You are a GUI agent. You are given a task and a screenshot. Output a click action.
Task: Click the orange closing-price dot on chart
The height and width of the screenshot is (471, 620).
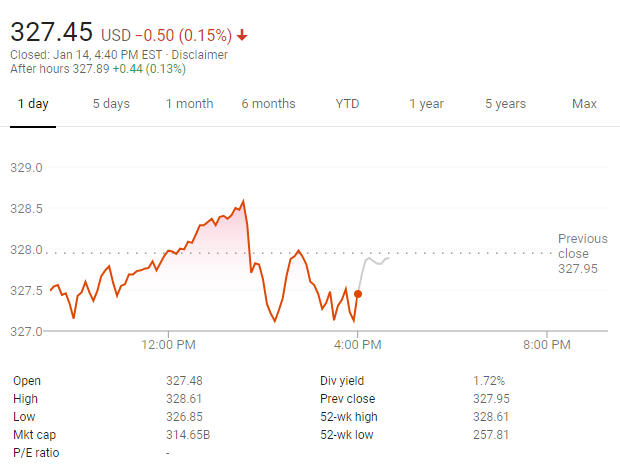tap(358, 293)
